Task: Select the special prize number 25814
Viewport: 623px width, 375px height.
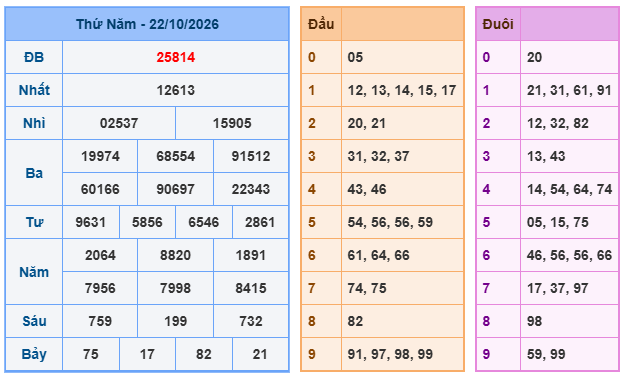Action: (176, 57)
